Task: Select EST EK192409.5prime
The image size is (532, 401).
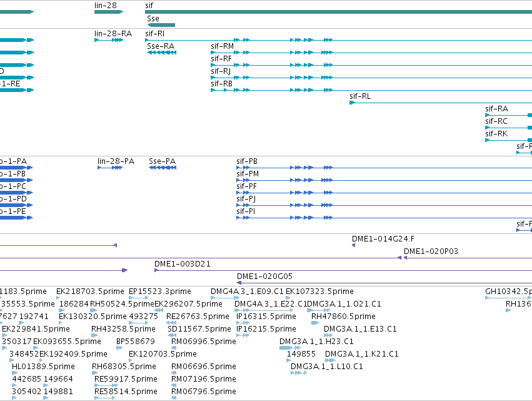Action: pos(73,355)
